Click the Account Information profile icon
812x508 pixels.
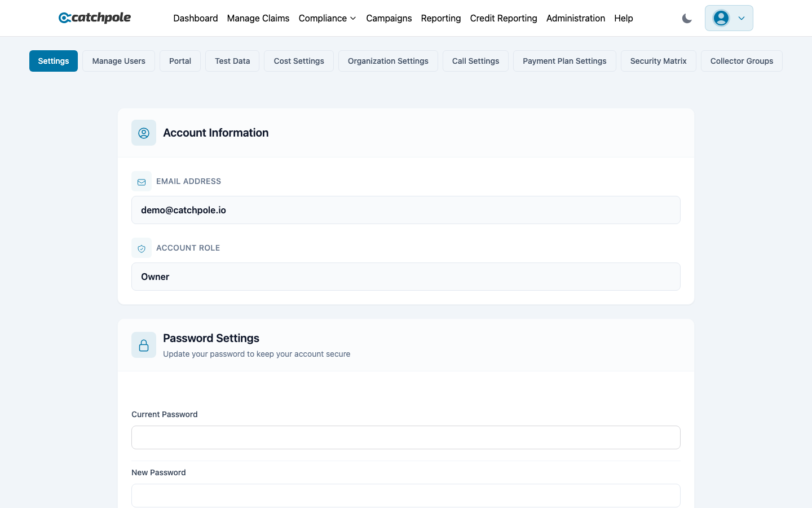click(x=144, y=133)
